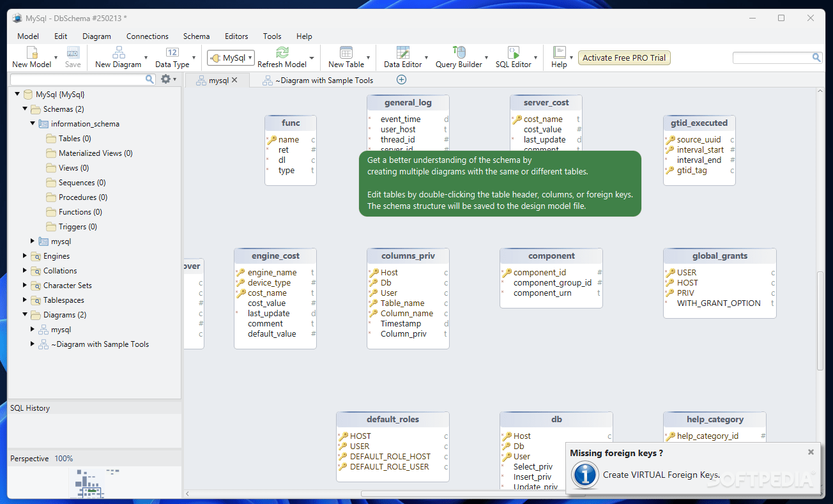833x504 pixels.
Task: Click Create VIRTUAL Foreign Keys link
Action: click(661, 475)
